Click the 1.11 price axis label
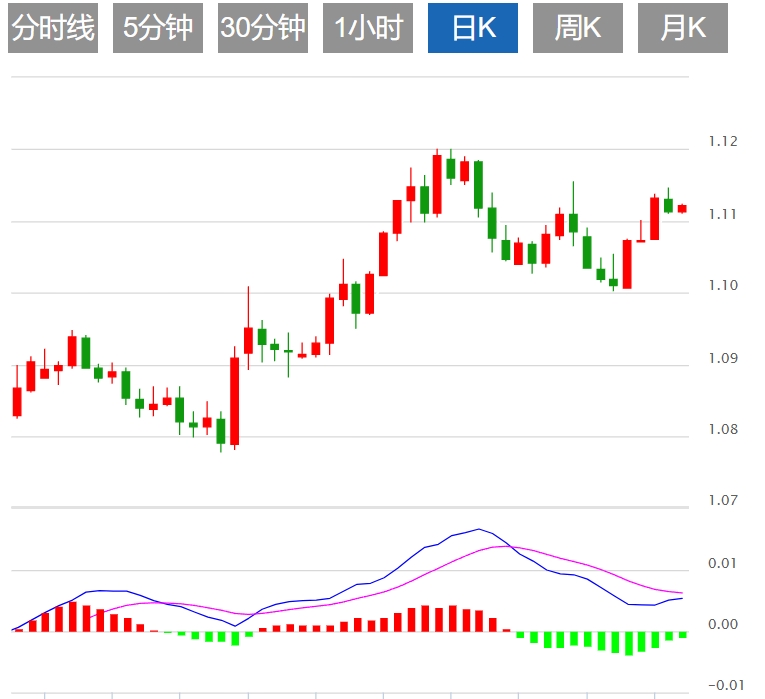This screenshot has width=765, height=699. [x=723, y=214]
